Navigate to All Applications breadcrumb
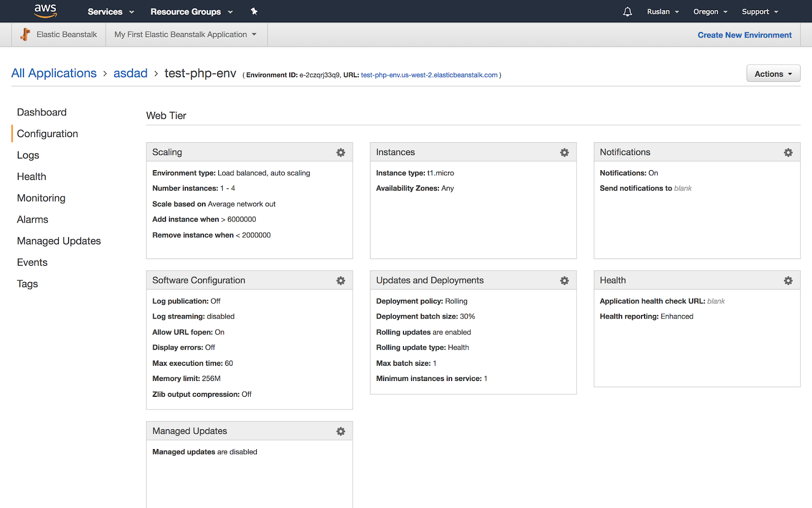This screenshot has height=508, width=812. tap(54, 73)
